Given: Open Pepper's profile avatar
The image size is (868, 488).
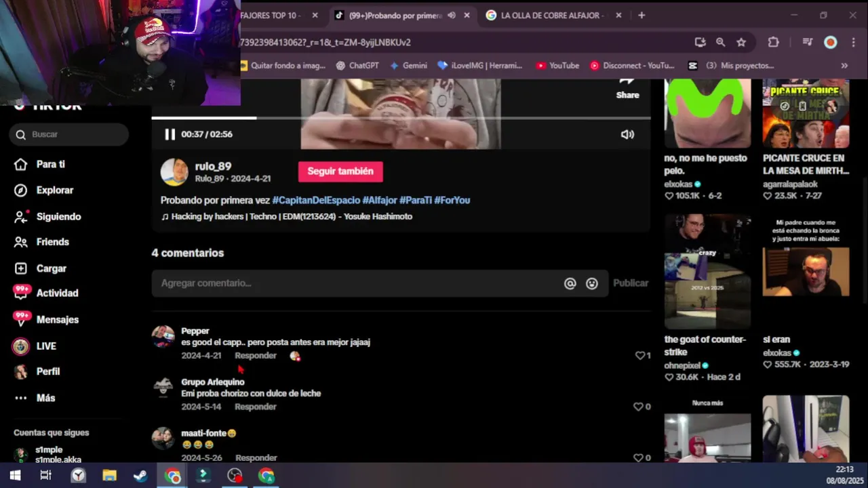Looking at the screenshot, I should [163, 336].
